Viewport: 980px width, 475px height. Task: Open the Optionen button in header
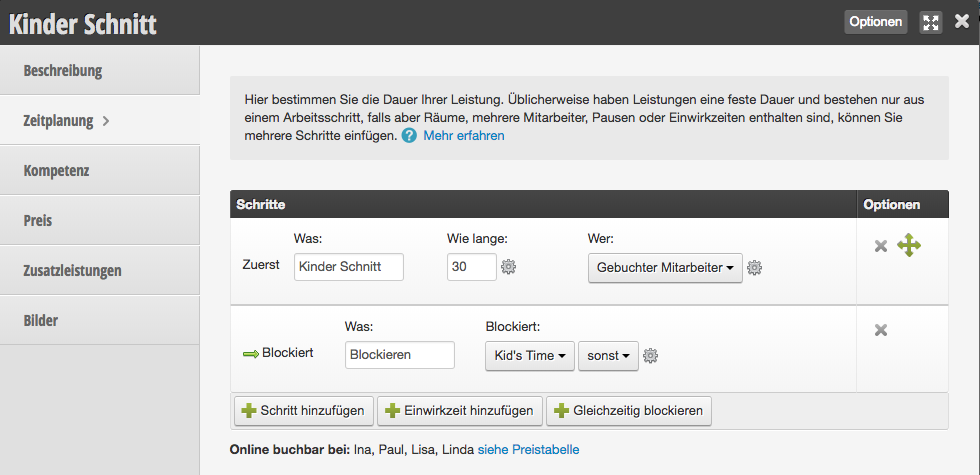click(876, 22)
